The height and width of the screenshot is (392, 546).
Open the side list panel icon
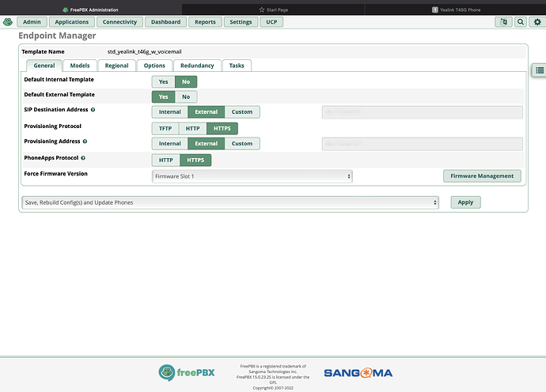coord(540,70)
